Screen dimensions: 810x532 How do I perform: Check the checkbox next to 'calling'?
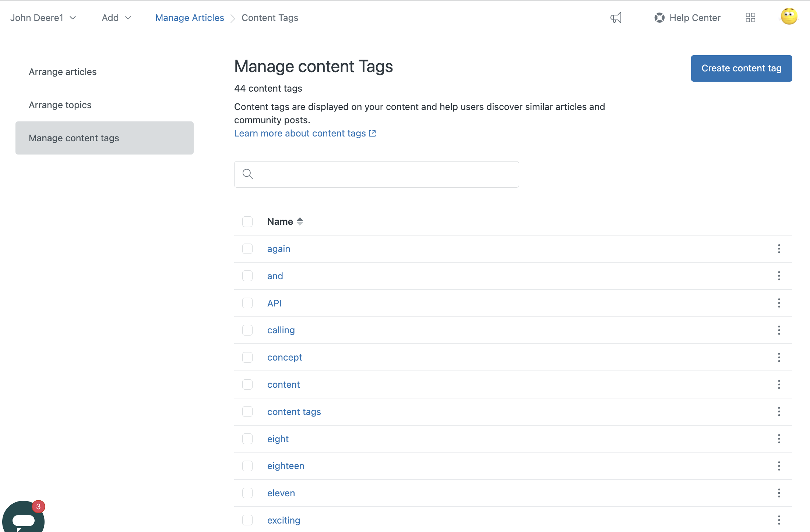click(247, 330)
